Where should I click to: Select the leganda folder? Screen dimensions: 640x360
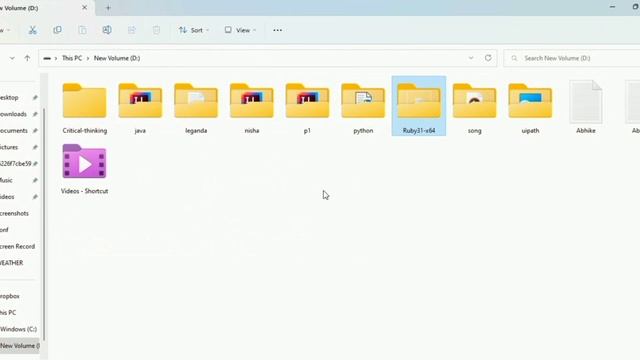point(196,107)
